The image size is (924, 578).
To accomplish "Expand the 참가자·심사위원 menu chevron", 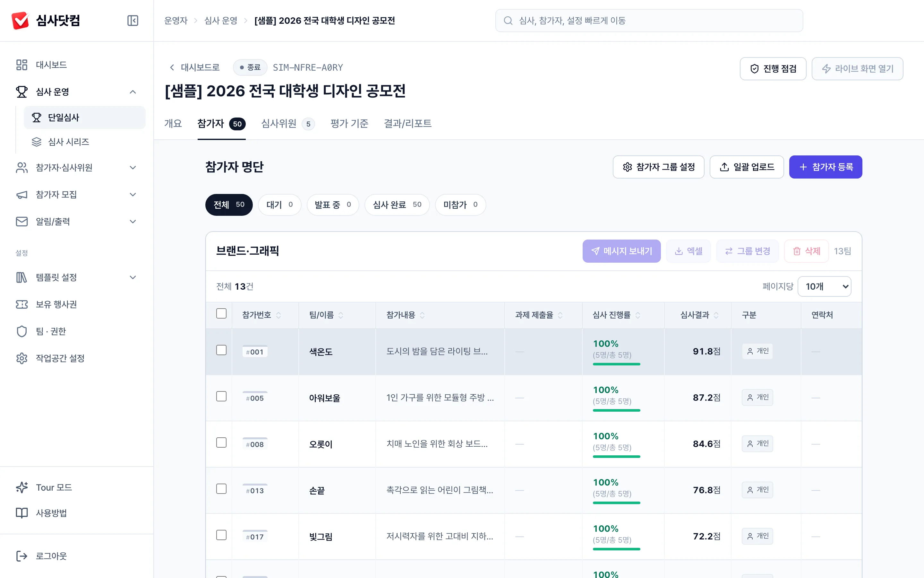I will (x=133, y=167).
